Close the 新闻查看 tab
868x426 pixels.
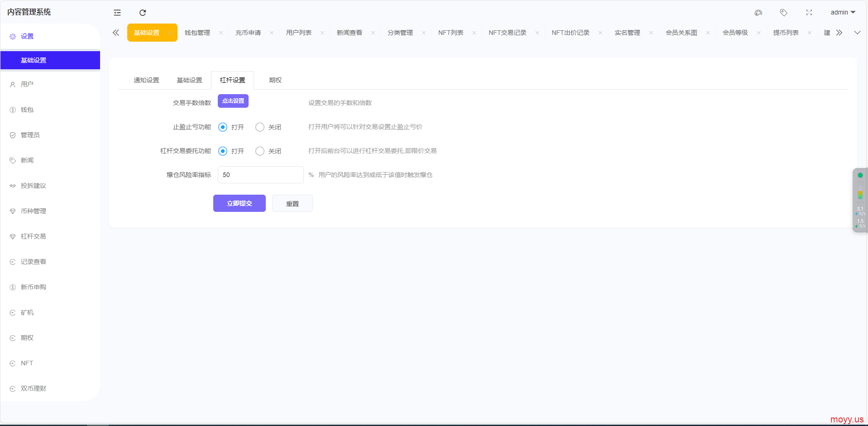pyautogui.click(x=373, y=33)
